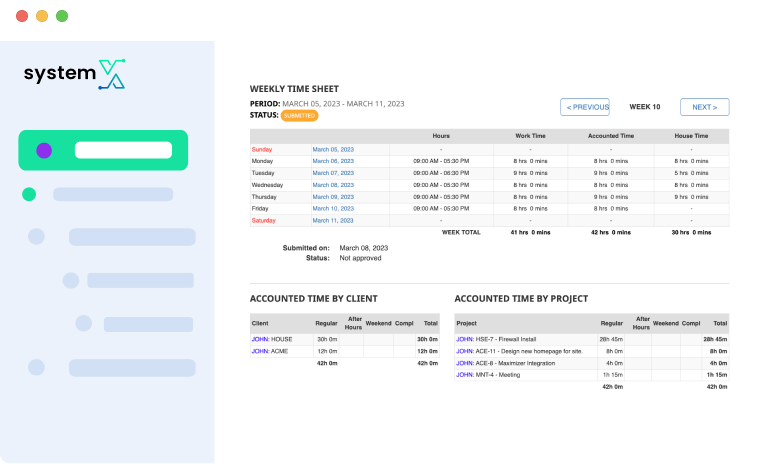This screenshot has height=464, width=764.
Task: Click the green macOS maximize window button
Action: click(62, 16)
